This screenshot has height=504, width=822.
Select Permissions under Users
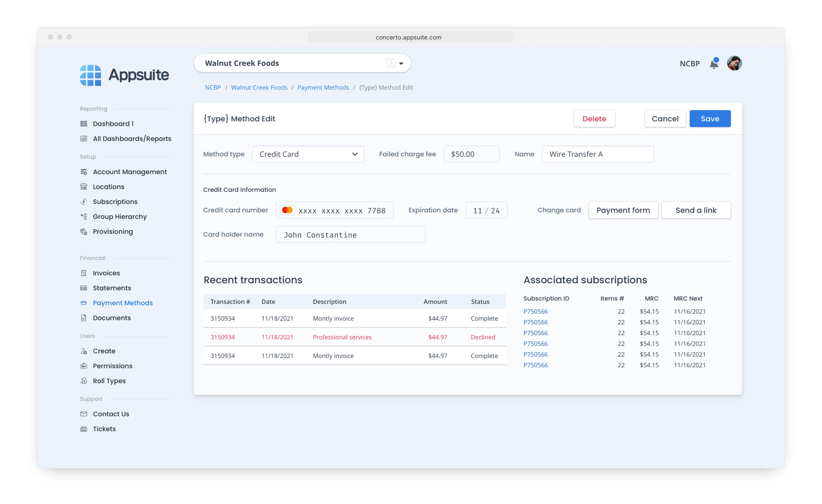click(112, 366)
